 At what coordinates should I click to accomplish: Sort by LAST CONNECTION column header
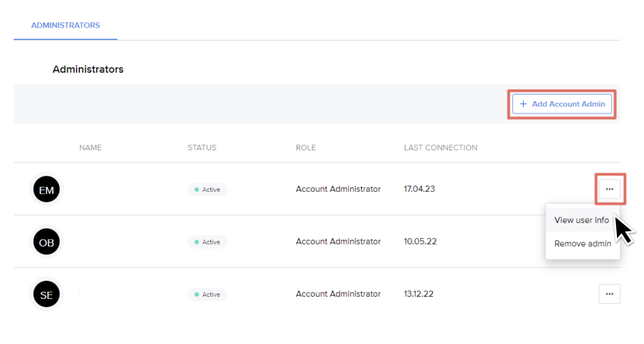point(441,148)
